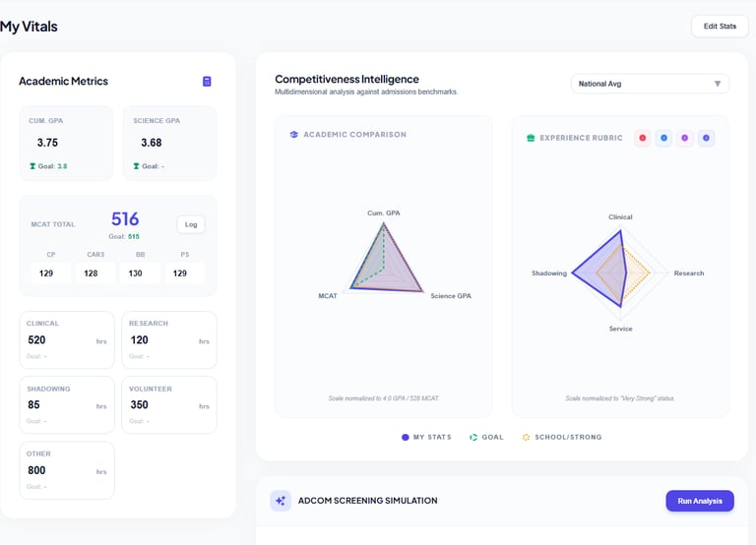
Task: Click the MCAT axis label on radar chart
Action: 328,296
